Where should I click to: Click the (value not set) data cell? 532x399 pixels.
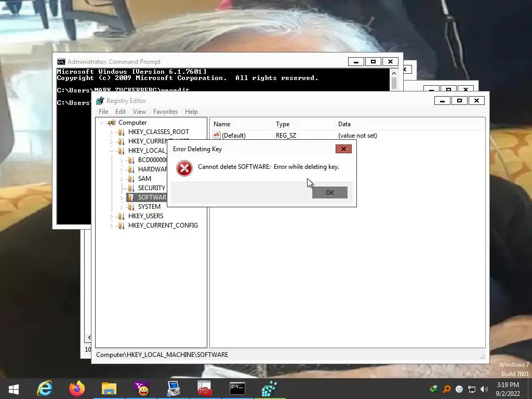[357, 136]
